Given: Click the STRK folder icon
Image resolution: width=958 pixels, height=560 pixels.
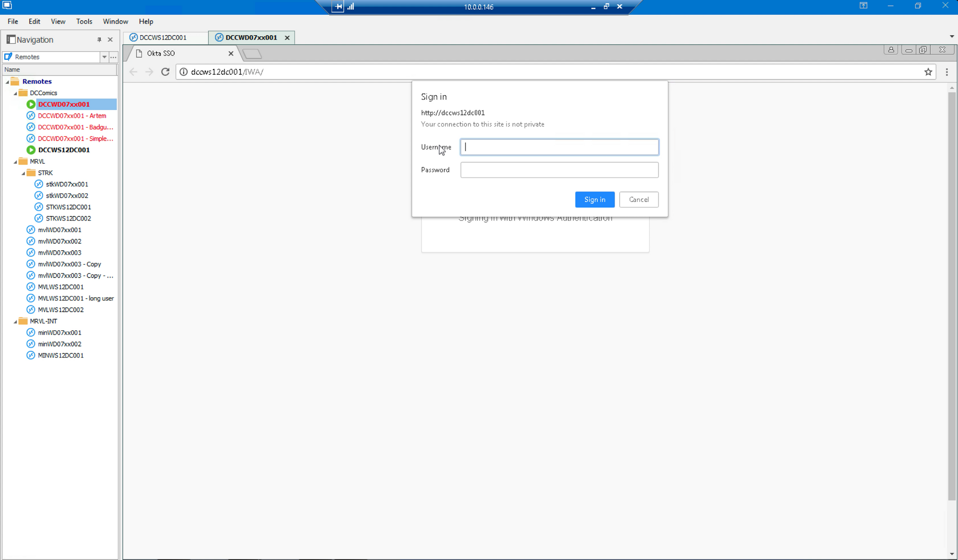Looking at the screenshot, I should click(x=31, y=173).
